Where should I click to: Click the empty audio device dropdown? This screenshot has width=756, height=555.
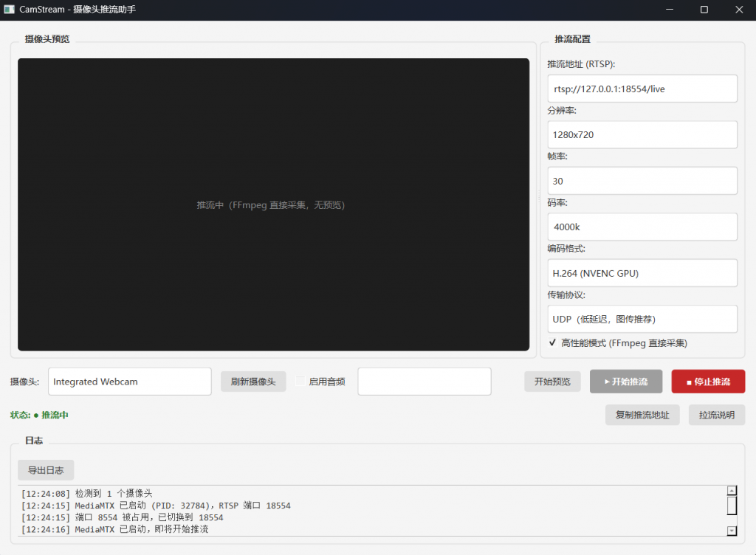coord(424,382)
